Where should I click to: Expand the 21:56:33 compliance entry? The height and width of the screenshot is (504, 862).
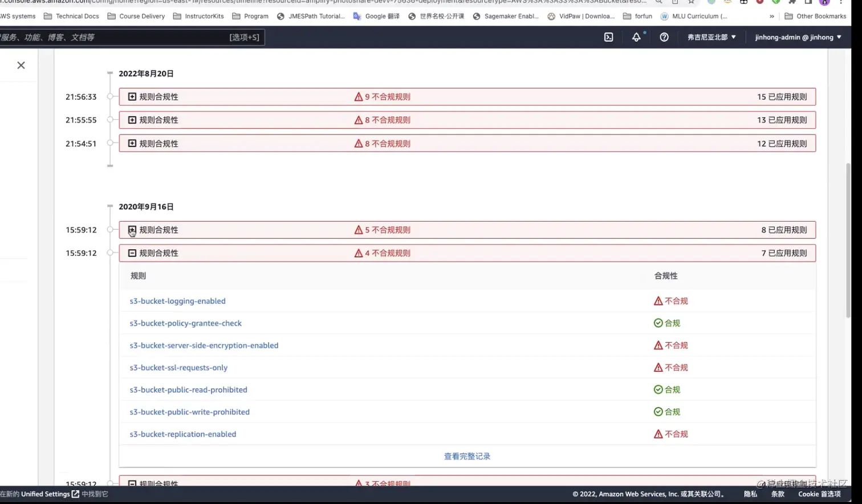click(132, 97)
